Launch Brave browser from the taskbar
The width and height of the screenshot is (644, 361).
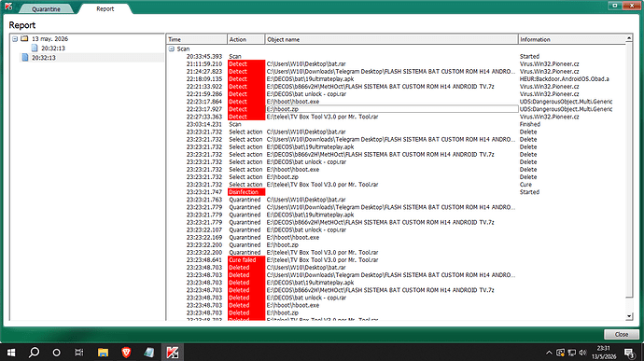click(x=126, y=352)
